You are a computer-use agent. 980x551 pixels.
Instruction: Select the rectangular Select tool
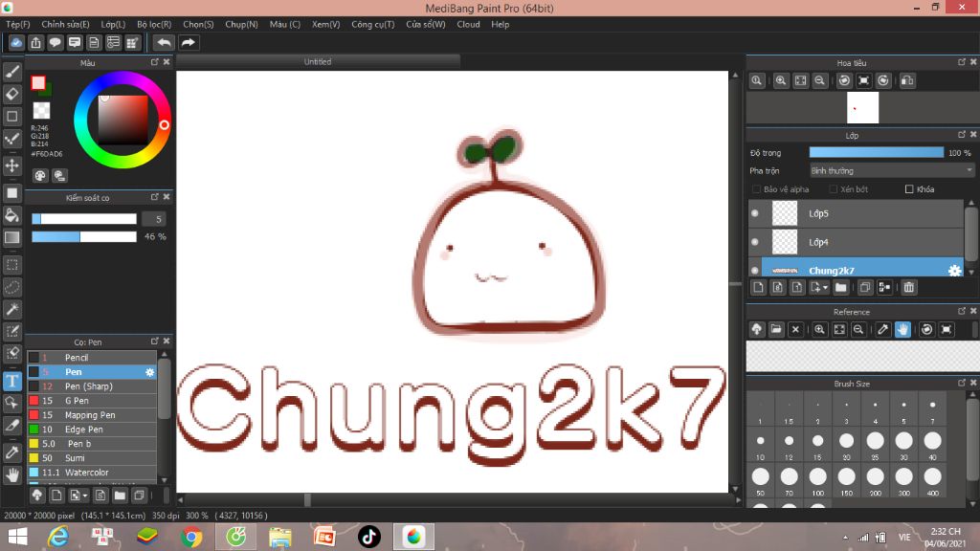coord(11,265)
